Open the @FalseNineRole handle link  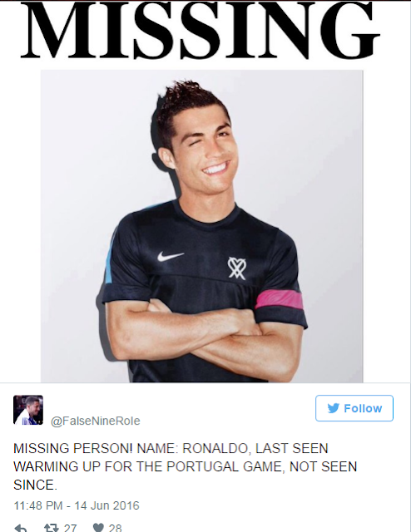[96, 421]
